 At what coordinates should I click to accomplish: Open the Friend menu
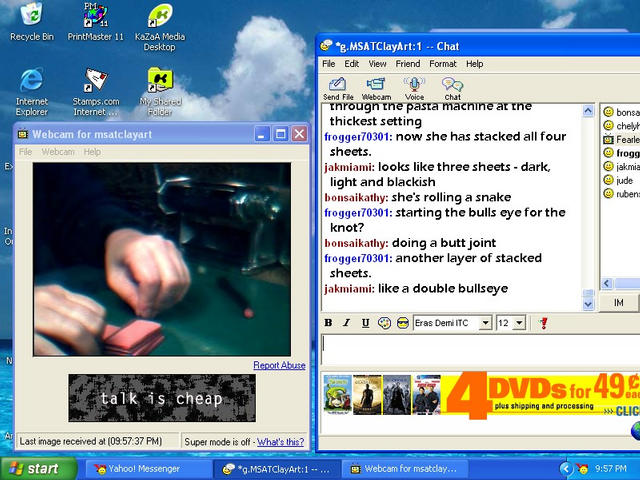click(408, 64)
